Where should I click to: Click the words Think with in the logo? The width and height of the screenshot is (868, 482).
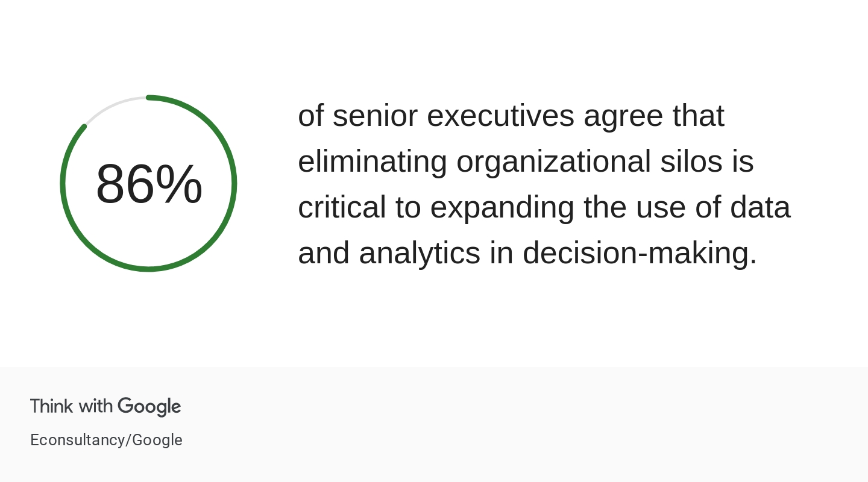(x=71, y=407)
